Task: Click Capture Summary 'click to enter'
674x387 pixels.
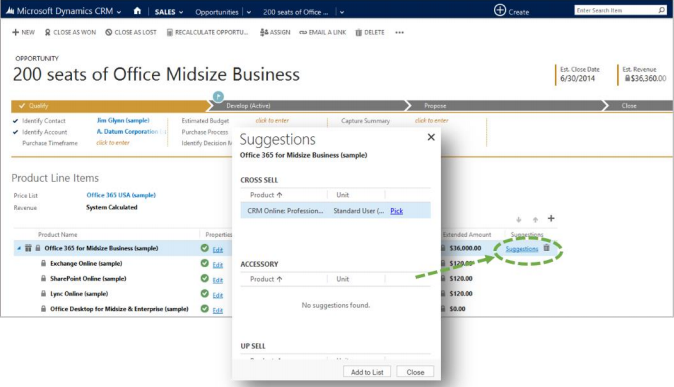Action: pyautogui.click(x=432, y=120)
